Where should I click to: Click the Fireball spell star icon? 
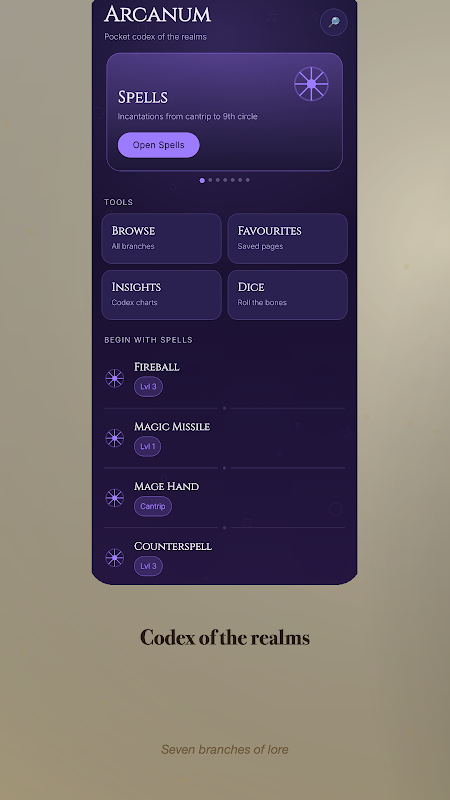point(115,379)
